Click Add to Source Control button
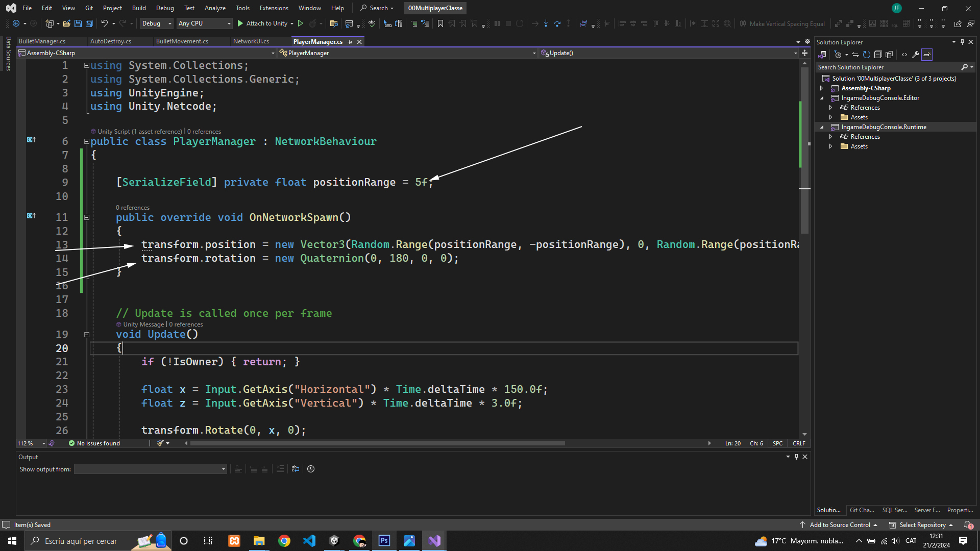Viewport: 980px width, 551px height. (x=839, y=525)
